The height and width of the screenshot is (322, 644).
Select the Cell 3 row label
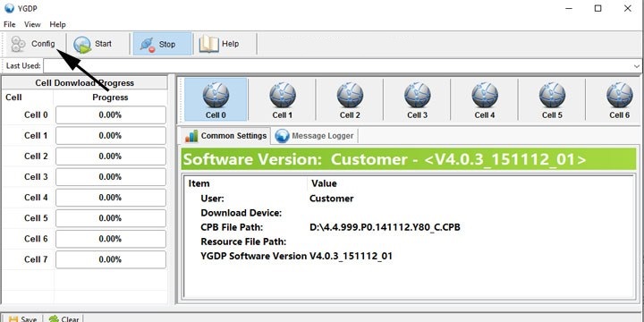pos(36,177)
